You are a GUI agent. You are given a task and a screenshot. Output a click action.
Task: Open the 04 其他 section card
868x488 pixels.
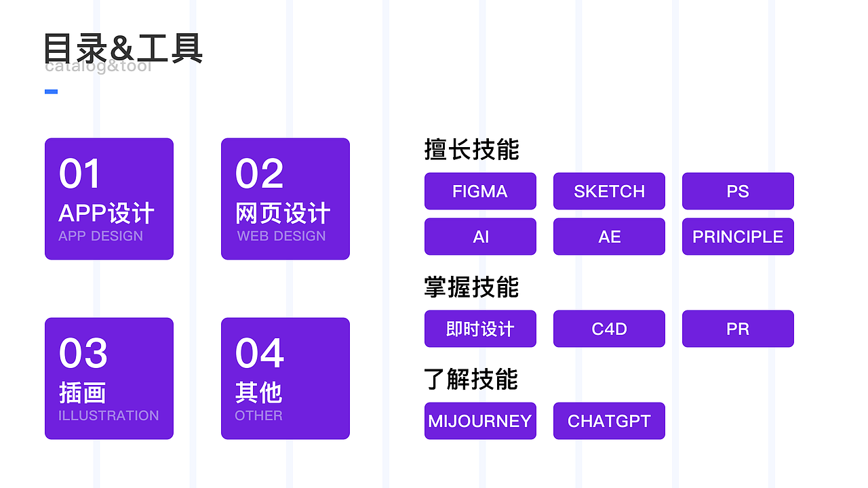pyautogui.click(x=285, y=378)
